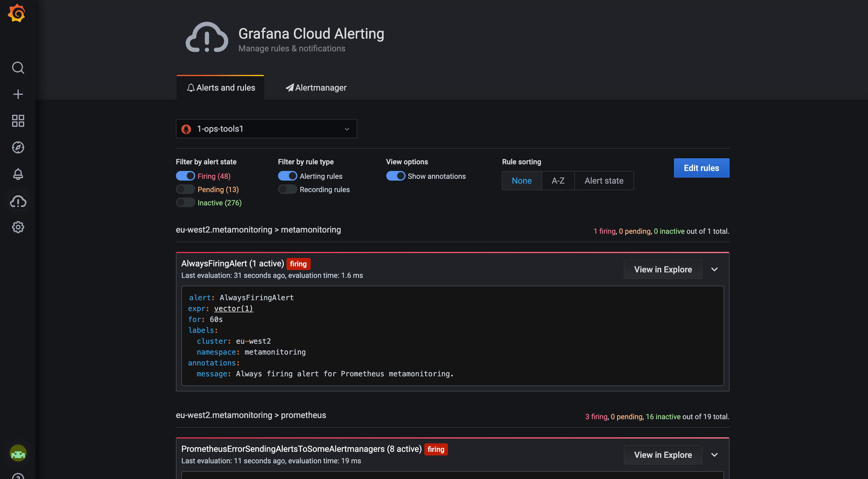
Task: Open vector(1) expression link
Action: point(233,308)
